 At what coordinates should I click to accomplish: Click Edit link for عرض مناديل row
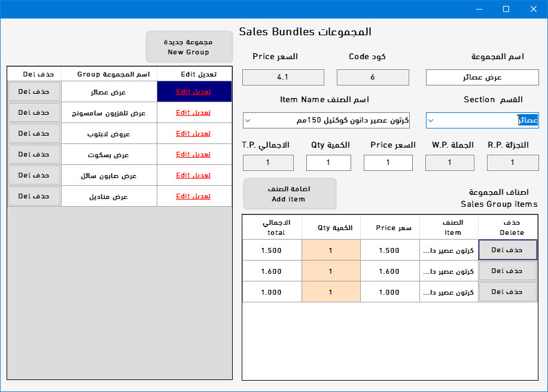point(193,196)
